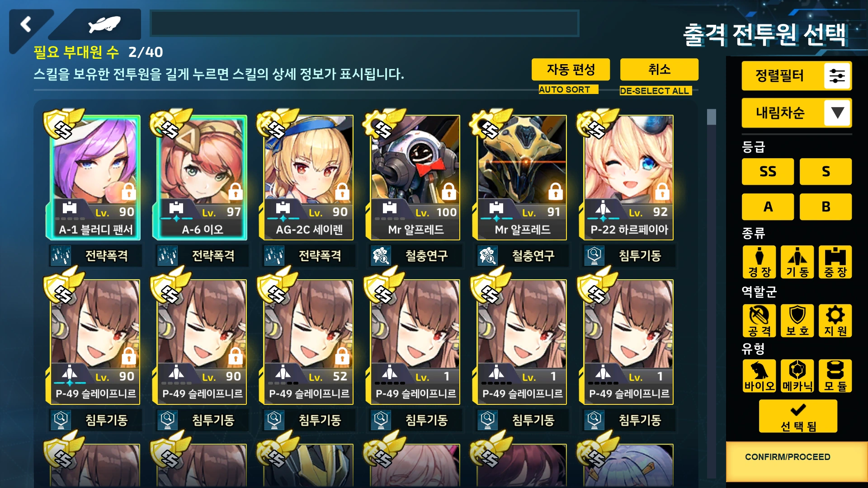
Task: Open the fish icon tab at top
Action: click(x=104, y=24)
